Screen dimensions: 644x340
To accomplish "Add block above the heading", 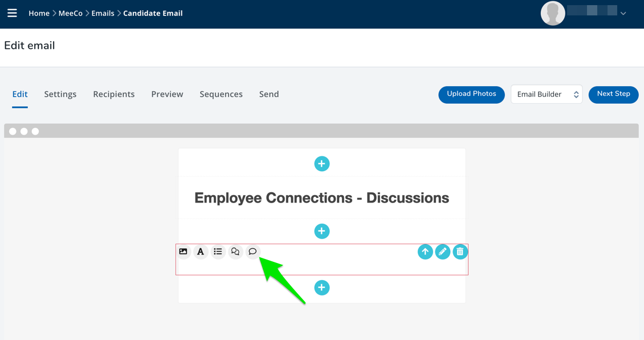I will pyautogui.click(x=322, y=164).
